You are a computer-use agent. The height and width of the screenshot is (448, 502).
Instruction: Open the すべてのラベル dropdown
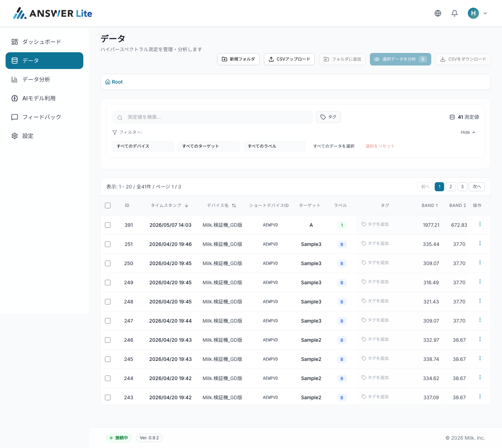[275, 146]
